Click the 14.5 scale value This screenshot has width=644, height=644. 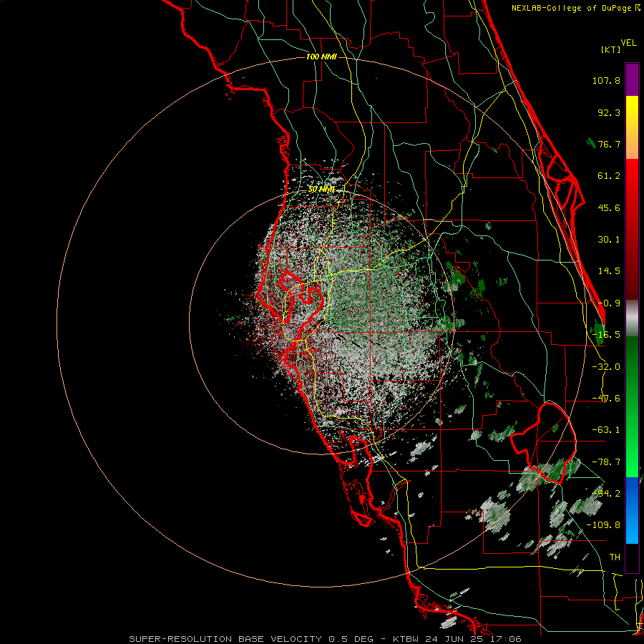609,271
